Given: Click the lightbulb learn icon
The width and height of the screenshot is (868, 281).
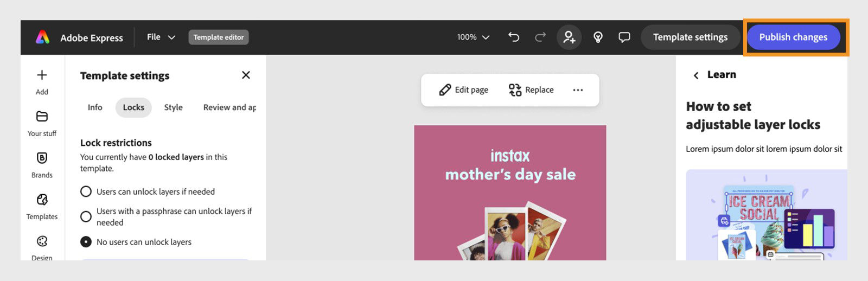Looking at the screenshot, I should click(598, 37).
